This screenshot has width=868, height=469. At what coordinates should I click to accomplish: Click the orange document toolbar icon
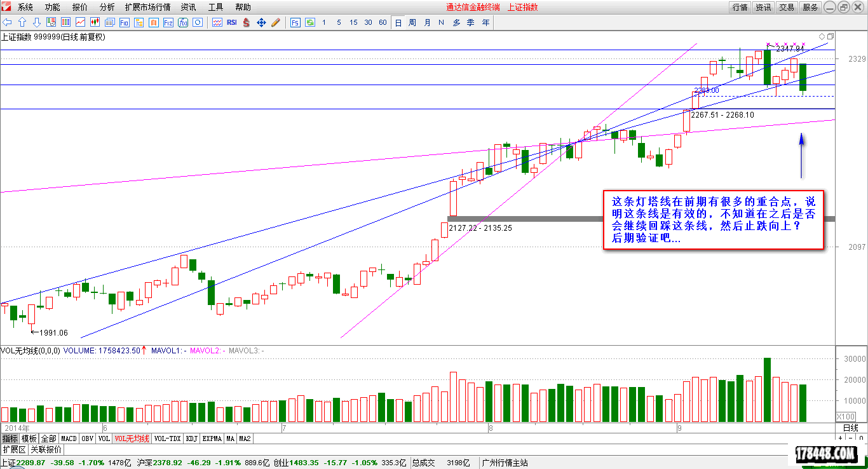point(153,22)
